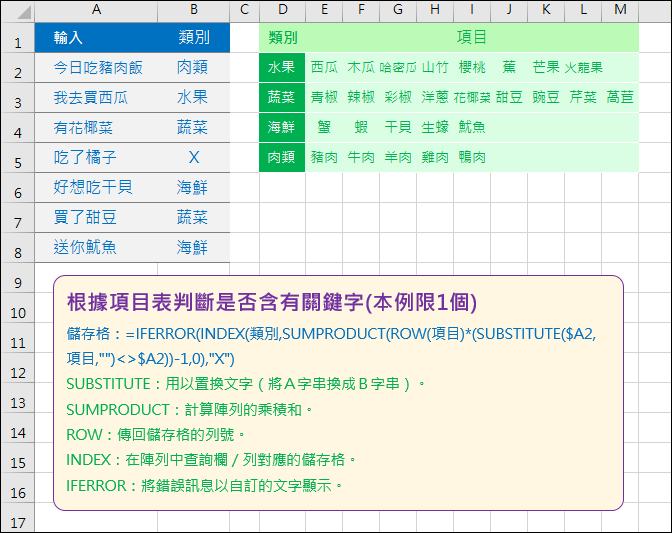Click the 肉類 result in cell B2
The width and height of the screenshot is (672, 533).
click(194, 68)
